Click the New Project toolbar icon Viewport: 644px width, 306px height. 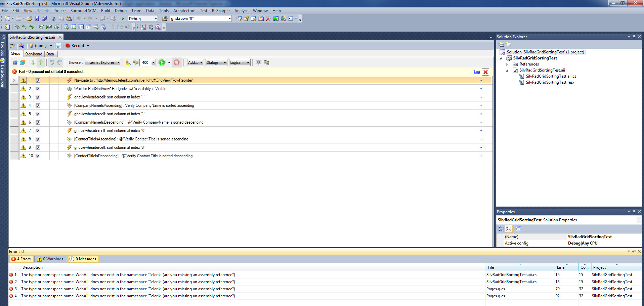7,19
